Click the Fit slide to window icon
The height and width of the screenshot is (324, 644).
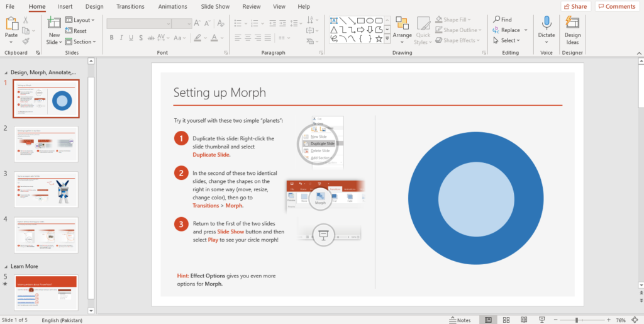click(x=635, y=320)
